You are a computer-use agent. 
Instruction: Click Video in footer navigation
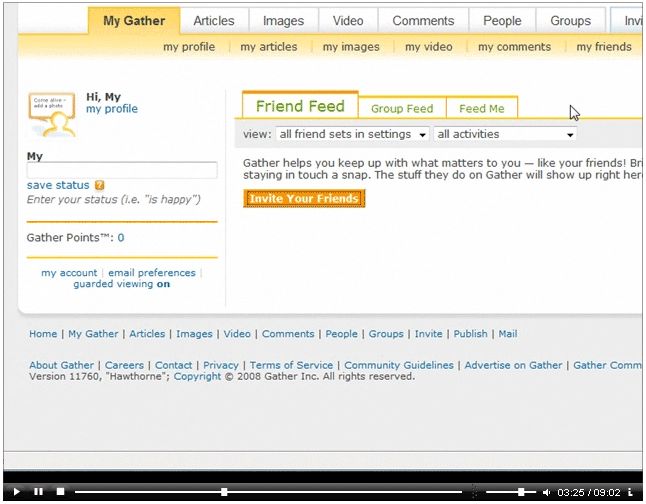pyautogui.click(x=237, y=334)
